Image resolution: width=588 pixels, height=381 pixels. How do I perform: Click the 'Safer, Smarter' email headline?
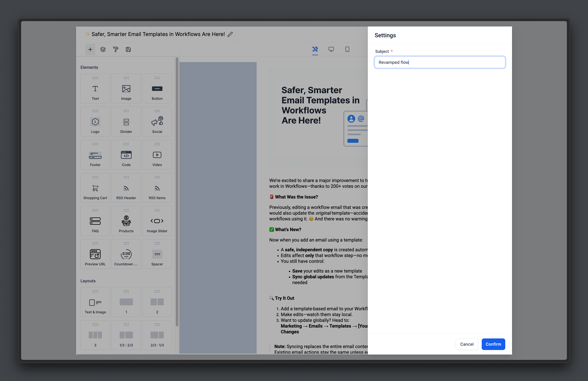click(320, 105)
